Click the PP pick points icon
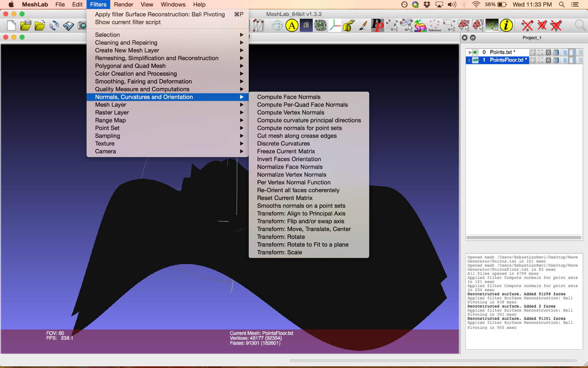588x368 pixels. (x=377, y=26)
